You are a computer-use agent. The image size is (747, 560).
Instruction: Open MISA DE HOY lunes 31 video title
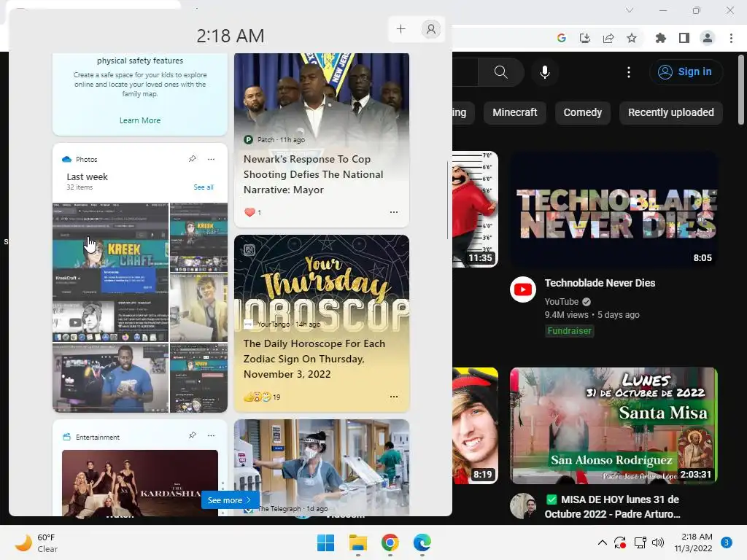pos(613,507)
